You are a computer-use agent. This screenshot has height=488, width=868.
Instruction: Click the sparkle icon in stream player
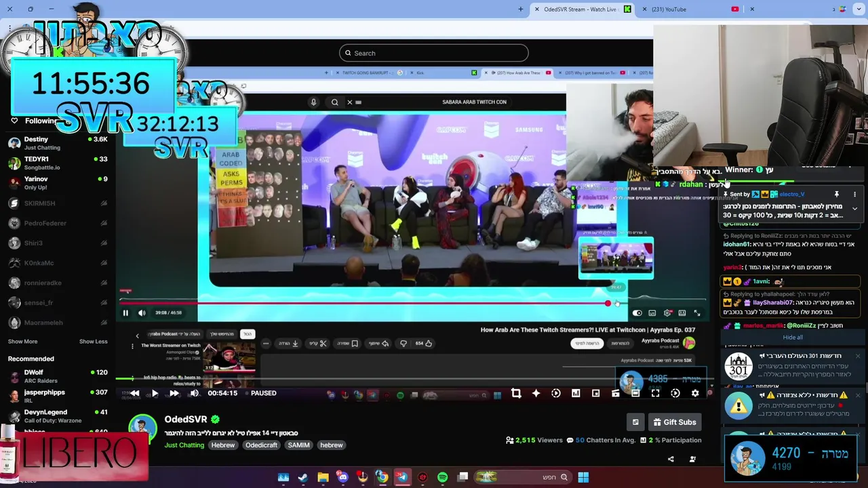coord(536,393)
